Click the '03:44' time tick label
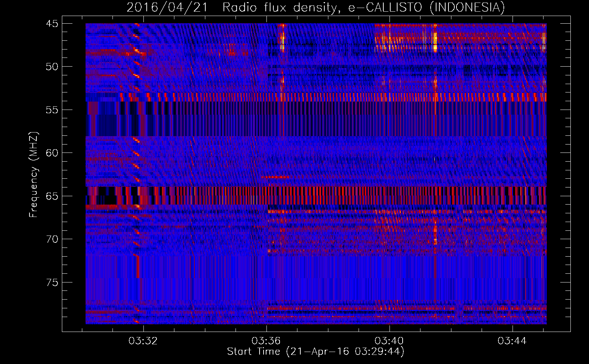The image size is (589, 364). [x=512, y=341]
